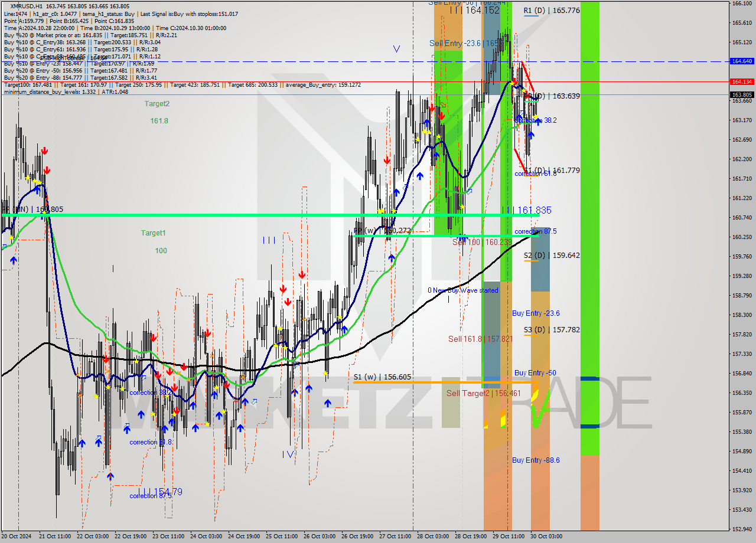Select the Buy Entry -50 label
Screen dimensions: 756x543
[x=535, y=373]
